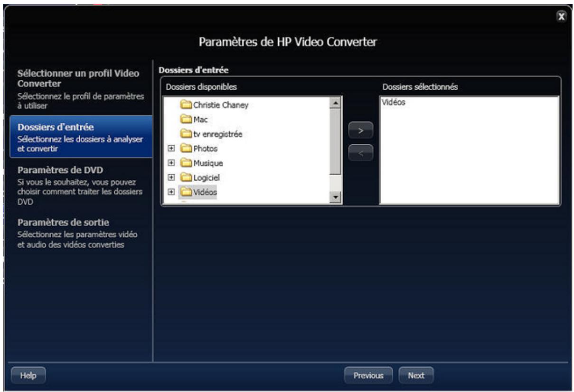The width and height of the screenshot is (574, 392).
Task: Add selected folder with the > button
Action: pyautogui.click(x=361, y=130)
